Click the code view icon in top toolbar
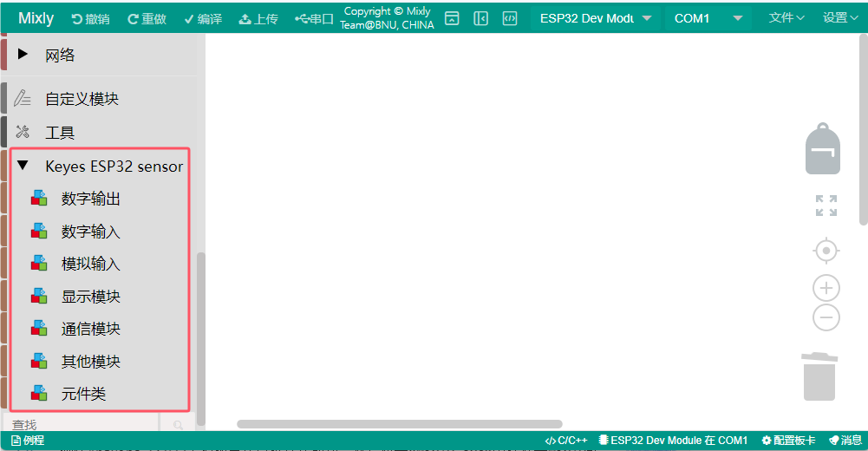 tap(511, 18)
